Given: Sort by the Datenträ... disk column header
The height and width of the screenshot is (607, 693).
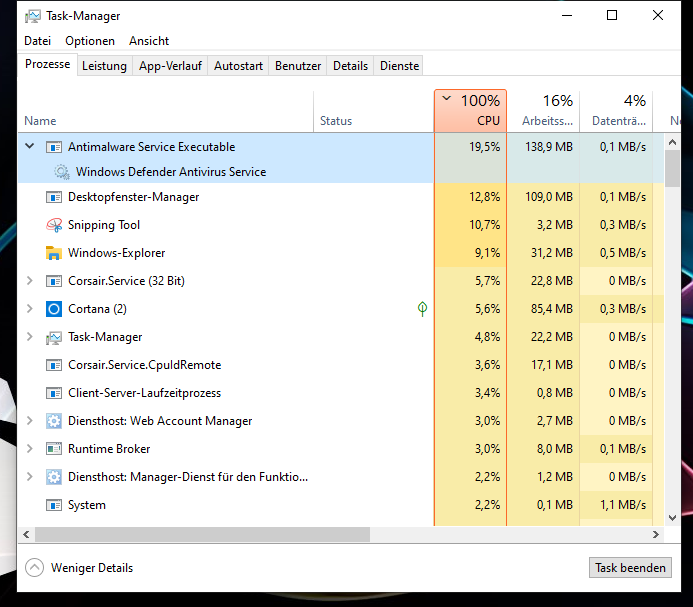Looking at the screenshot, I should coord(616,111).
